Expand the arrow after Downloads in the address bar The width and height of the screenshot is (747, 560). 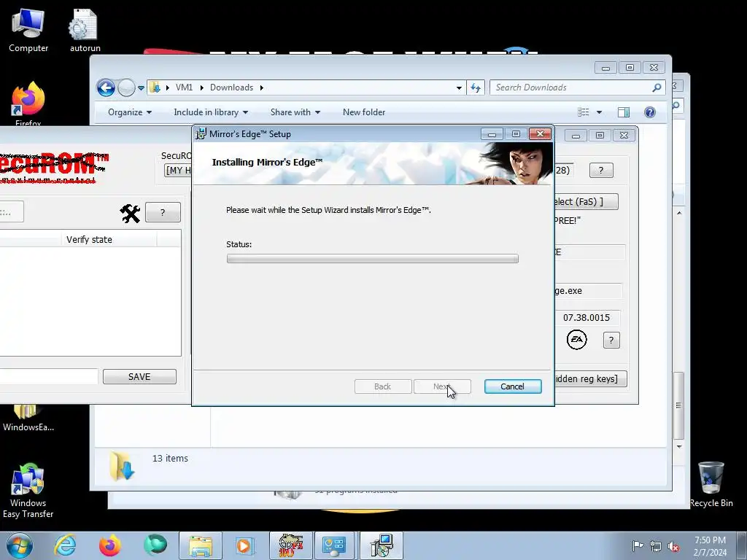tap(262, 87)
